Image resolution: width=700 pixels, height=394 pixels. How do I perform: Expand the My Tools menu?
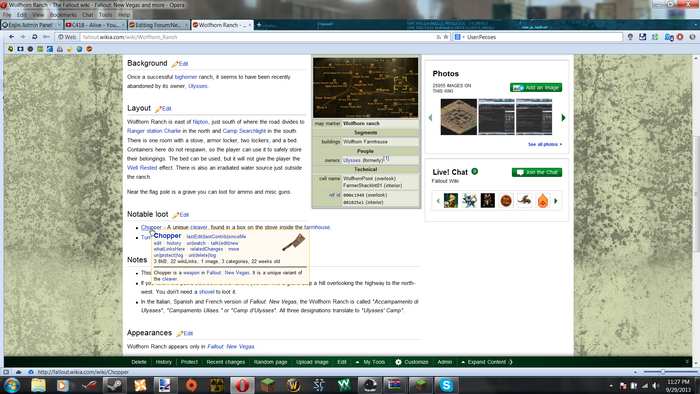(x=370, y=362)
